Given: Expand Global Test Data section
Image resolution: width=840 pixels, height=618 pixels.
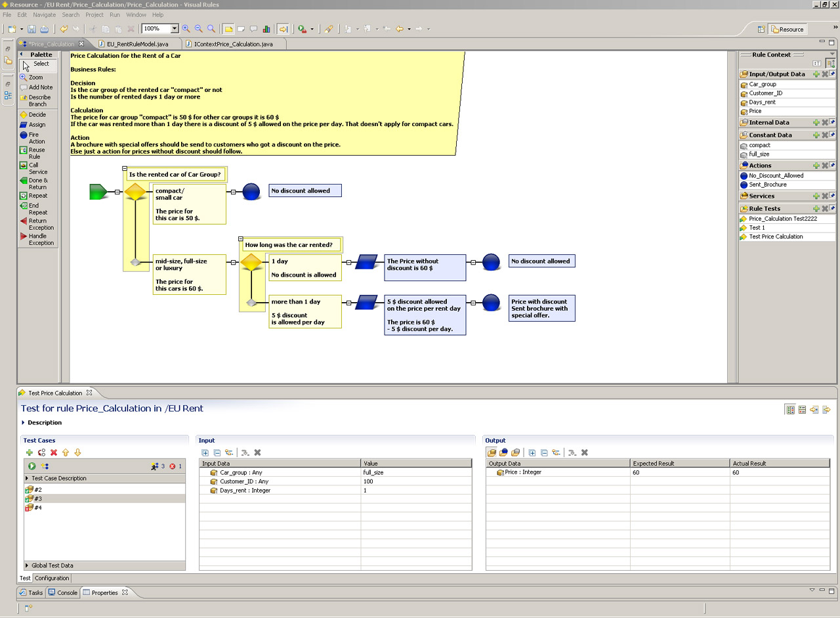Looking at the screenshot, I should click(27, 565).
